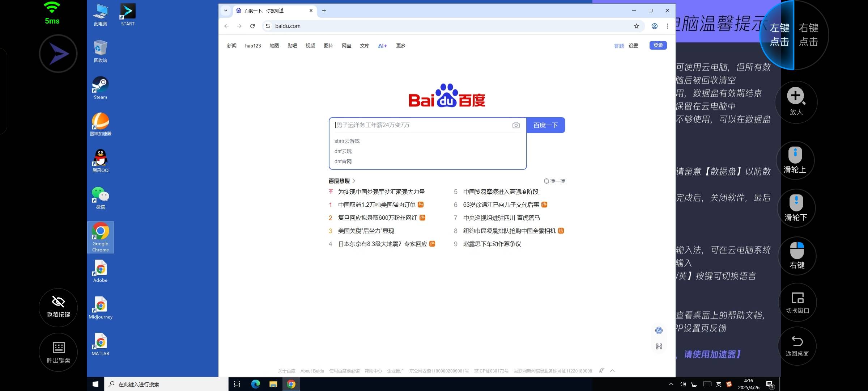Click the 登录 login button
This screenshot has width=868, height=391.
click(x=658, y=45)
